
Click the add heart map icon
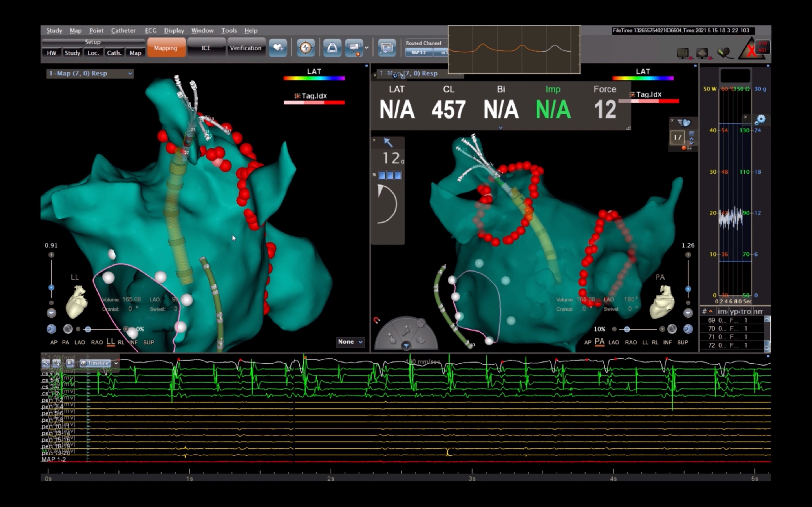278,48
